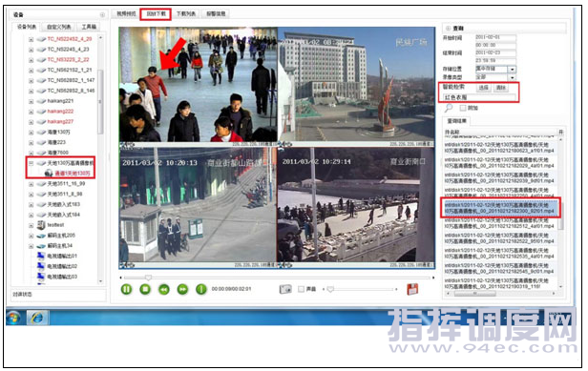Image resolution: width=588 pixels, height=371 pixels.
Task: Expand the haikang221 device tree node
Action: pyautogui.click(x=31, y=101)
